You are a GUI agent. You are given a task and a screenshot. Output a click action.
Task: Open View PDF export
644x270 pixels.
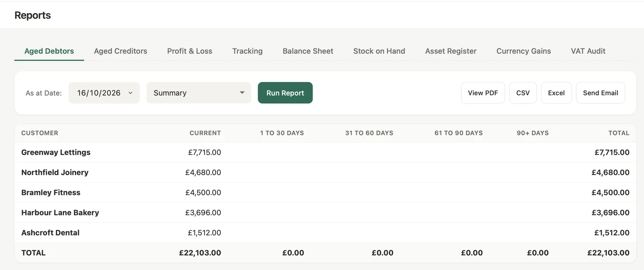coord(483,93)
